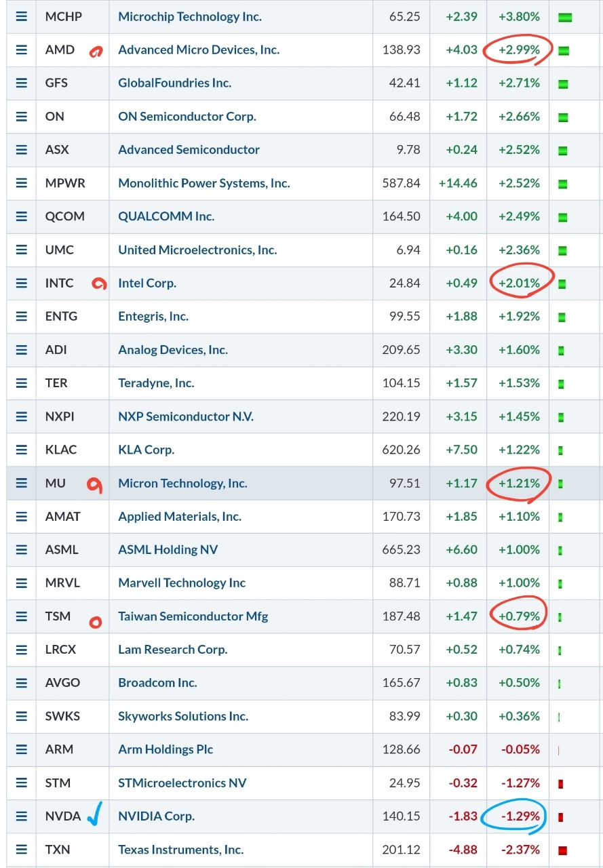Open the row menu icon for QCOM
Viewport: 603px width, 868px height.
click(x=22, y=216)
